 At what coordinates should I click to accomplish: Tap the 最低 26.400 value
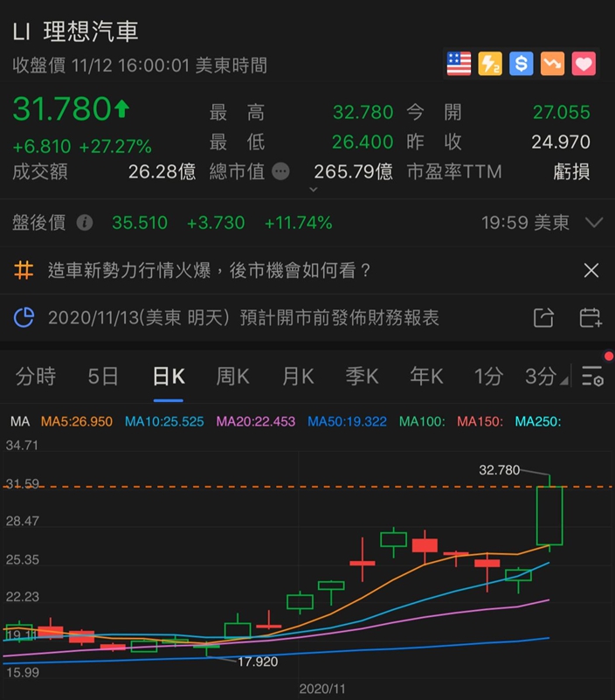click(363, 142)
